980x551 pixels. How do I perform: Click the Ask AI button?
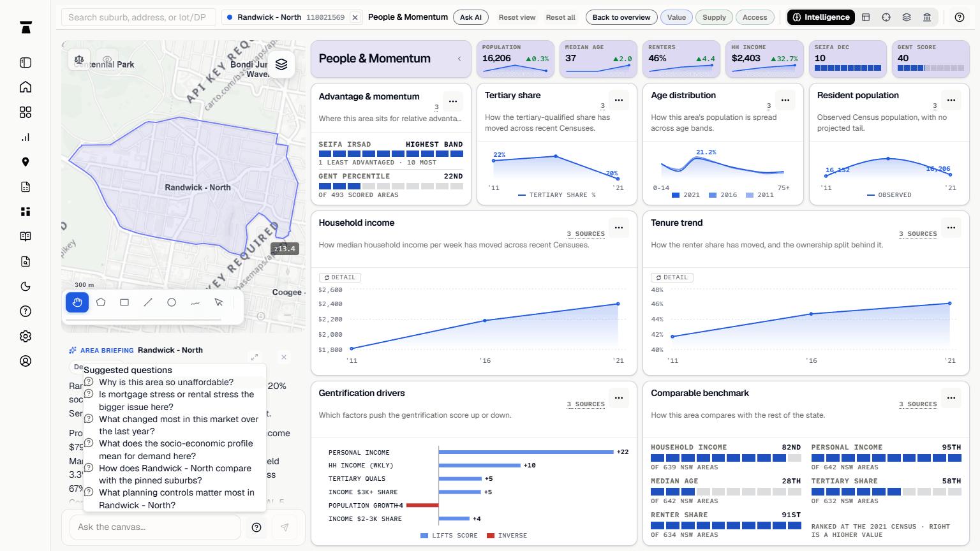pos(471,17)
